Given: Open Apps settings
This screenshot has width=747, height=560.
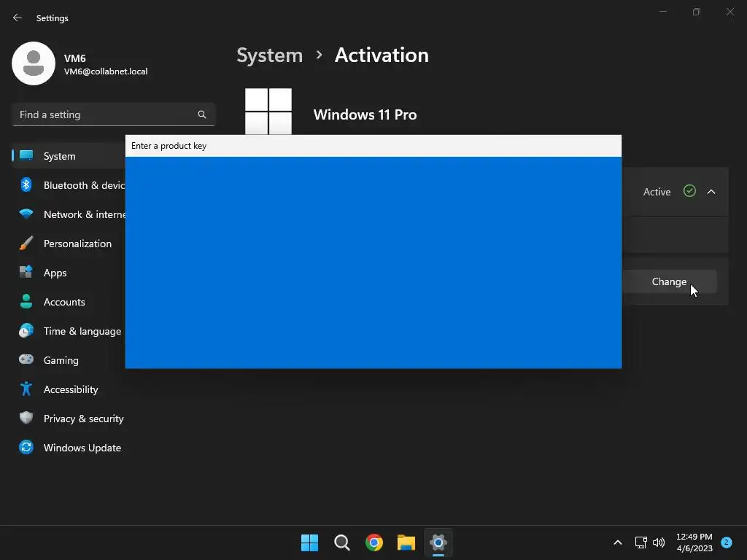Looking at the screenshot, I should point(68,273).
